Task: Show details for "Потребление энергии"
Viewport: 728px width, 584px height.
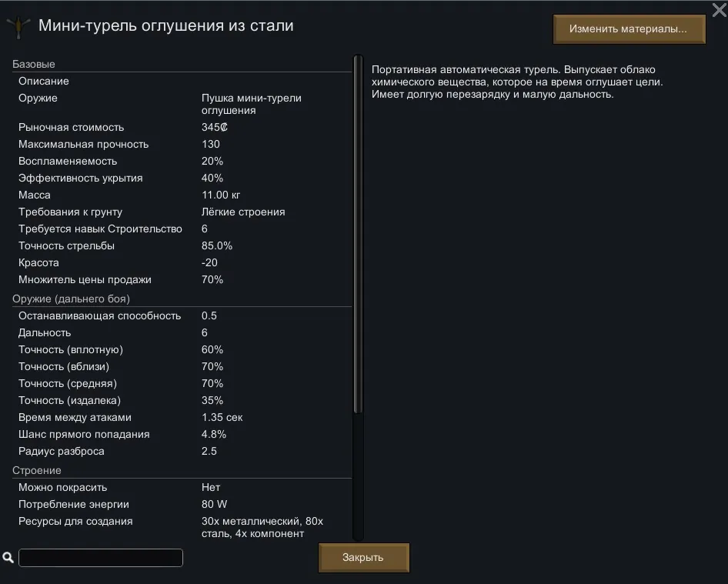Action: point(182,504)
